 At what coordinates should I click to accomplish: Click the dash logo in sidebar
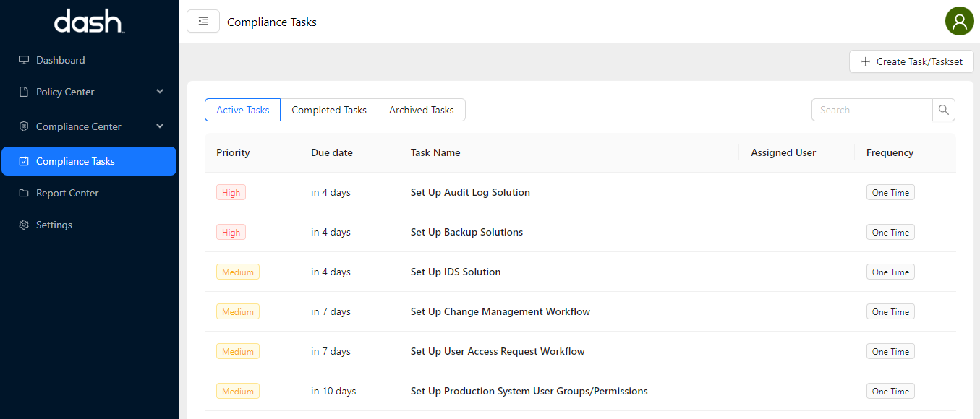(89, 22)
